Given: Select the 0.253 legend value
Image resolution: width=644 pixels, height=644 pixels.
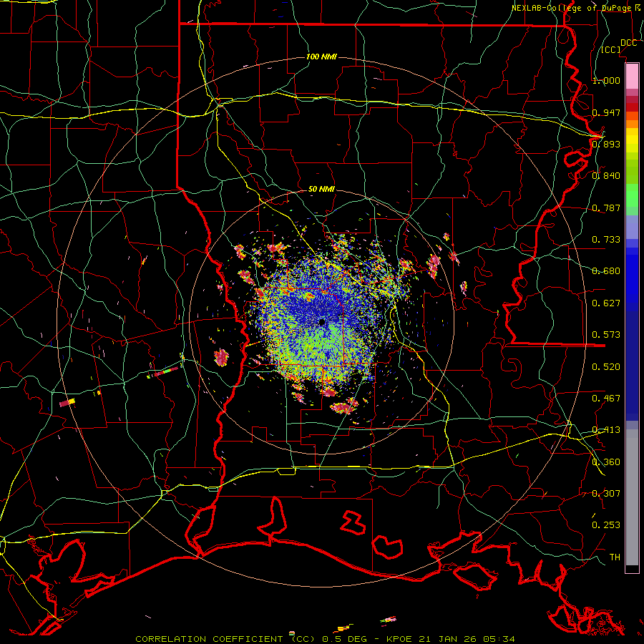Looking at the screenshot, I should (606, 525).
